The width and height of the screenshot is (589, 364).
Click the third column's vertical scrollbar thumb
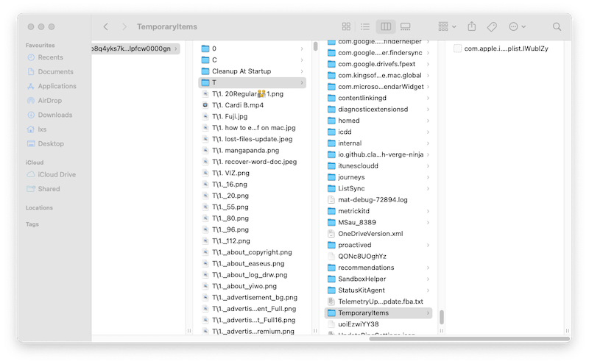click(441, 317)
